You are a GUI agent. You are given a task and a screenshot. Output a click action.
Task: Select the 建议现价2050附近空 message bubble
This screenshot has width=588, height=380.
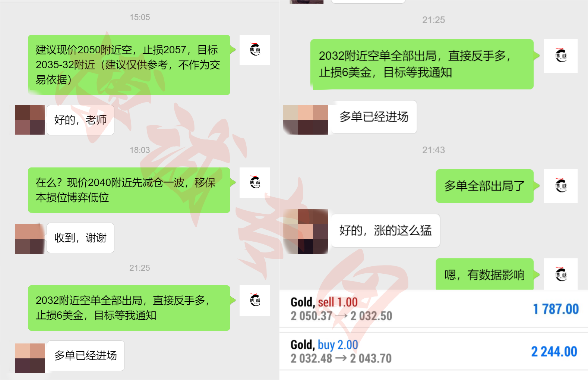[x=129, y=65]
